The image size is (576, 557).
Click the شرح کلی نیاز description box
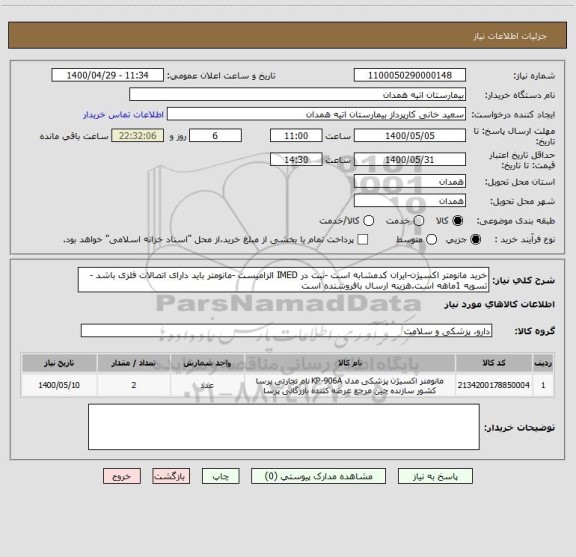pyautogui.click(x=284, y=280)
